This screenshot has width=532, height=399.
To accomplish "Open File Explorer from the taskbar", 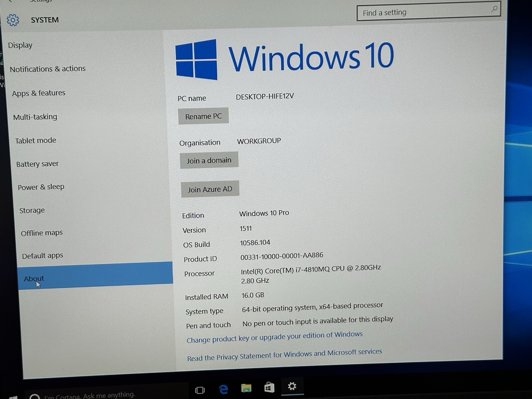I will tap(246, 388).
